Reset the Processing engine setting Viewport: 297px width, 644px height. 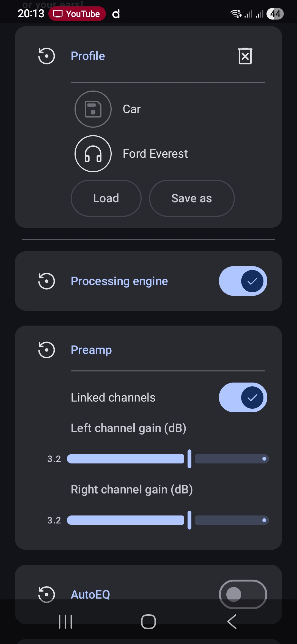pos(46,281)
